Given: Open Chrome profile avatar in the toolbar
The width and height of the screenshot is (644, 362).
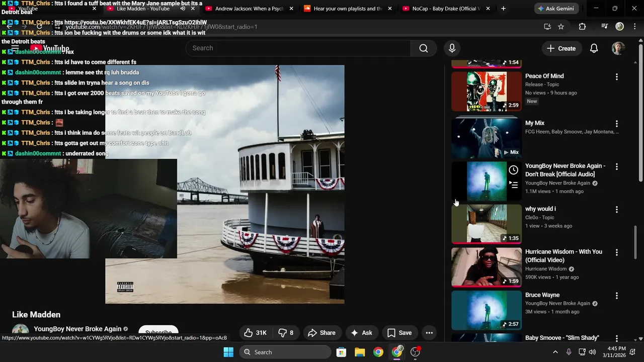Looking at the screenshot, I should [x=620, y=27].
